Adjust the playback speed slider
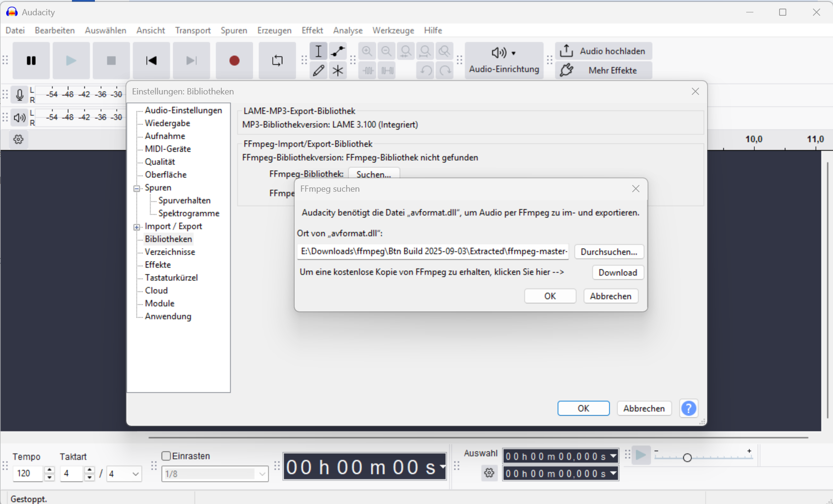Screen dimensions: 833x504 point(687,457)
